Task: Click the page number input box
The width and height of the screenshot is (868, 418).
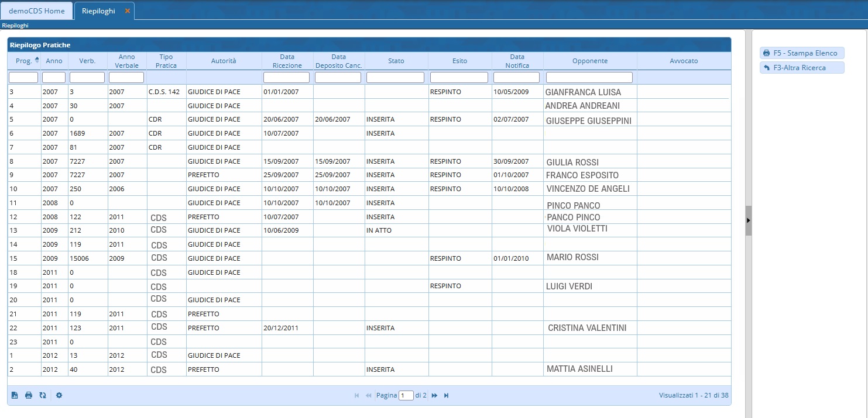Action: pos(406,396)
